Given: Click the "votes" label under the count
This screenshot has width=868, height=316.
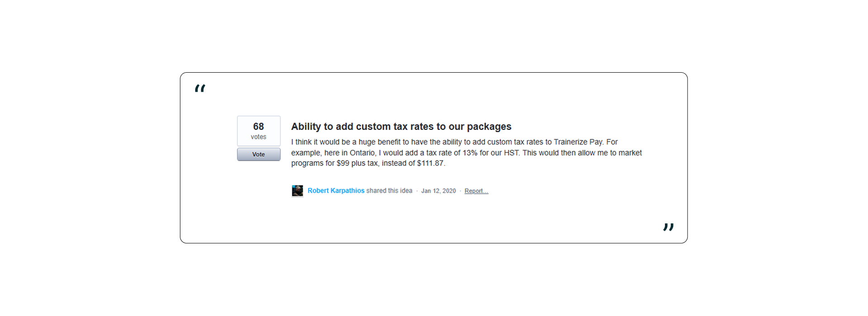Looking at the screenshot, I should pyautogui.click(x=259, y=137).
